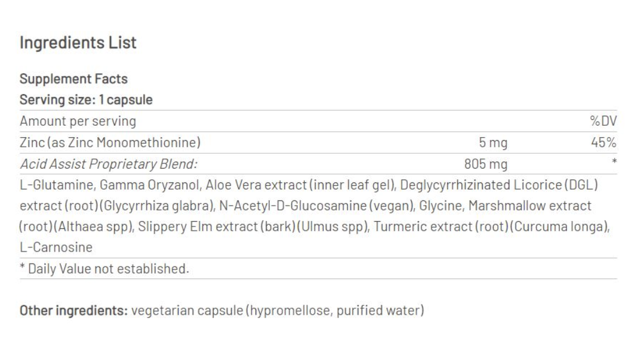This screenshot has height=363, width=644.
Task: Click the "%DV" column header
Action: pyautogui.click(x=603, y=121)
